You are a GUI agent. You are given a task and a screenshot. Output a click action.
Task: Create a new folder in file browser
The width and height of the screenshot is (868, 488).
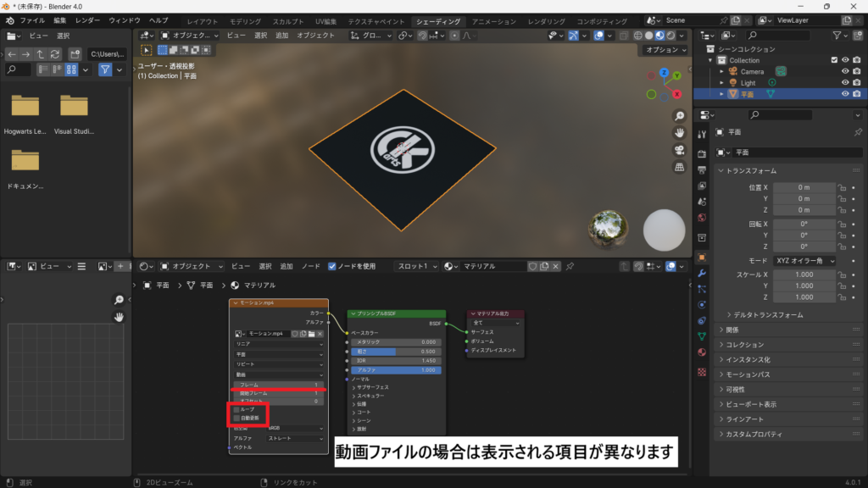[x=75, y=53]
